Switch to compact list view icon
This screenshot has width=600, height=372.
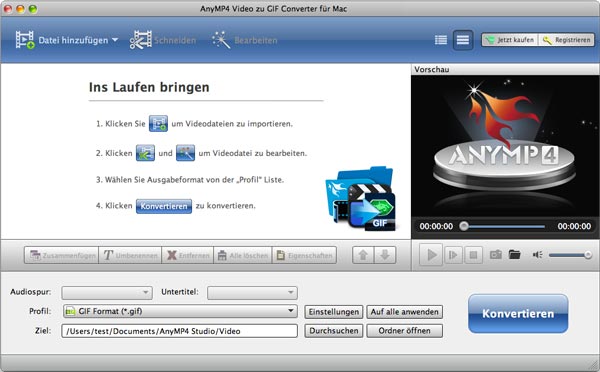coord(463,40)
